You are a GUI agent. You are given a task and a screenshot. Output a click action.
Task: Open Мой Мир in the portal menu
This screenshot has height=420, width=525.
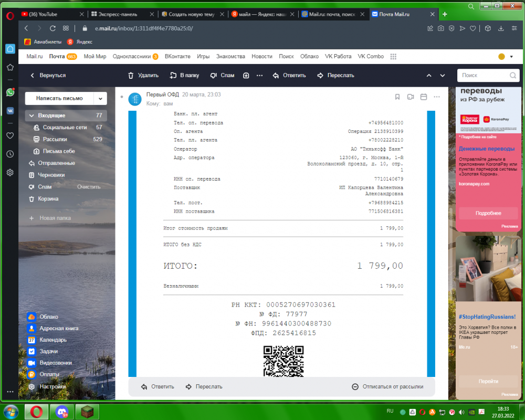[94, 56]
